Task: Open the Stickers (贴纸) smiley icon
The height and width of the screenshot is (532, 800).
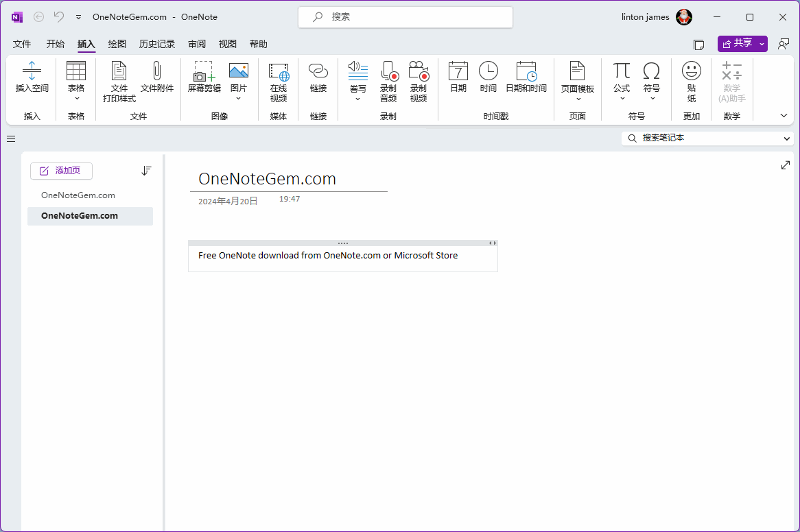Action: (691, 71)
